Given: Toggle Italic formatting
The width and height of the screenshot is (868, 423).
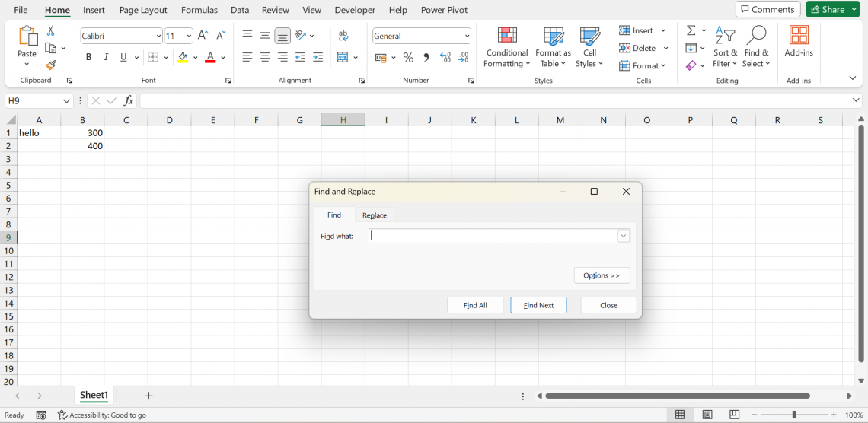Looking at the screenshot, I should (106, 58).
